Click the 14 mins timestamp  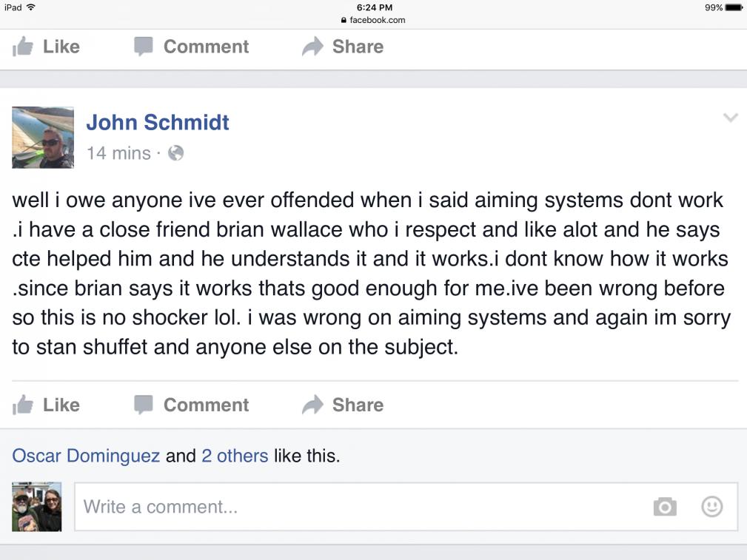tap(118, 153)
